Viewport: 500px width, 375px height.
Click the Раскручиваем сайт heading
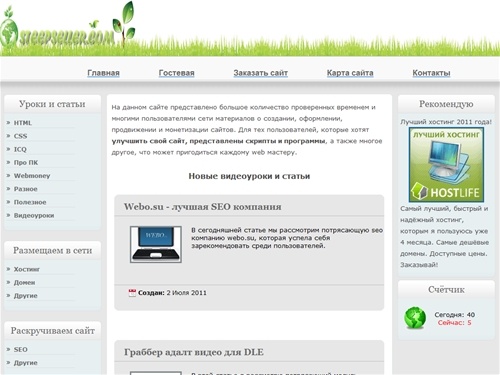[x=52, y=331]
